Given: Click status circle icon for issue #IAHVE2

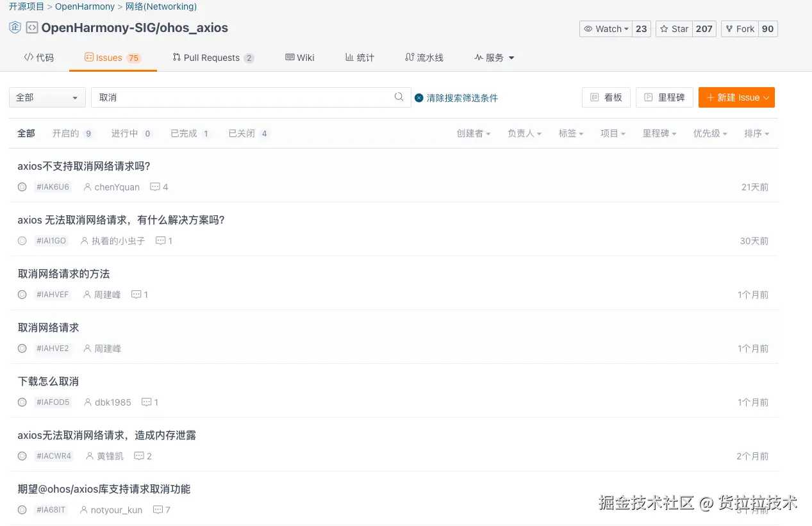Looking at the screenshot, I should coord(22,349).
